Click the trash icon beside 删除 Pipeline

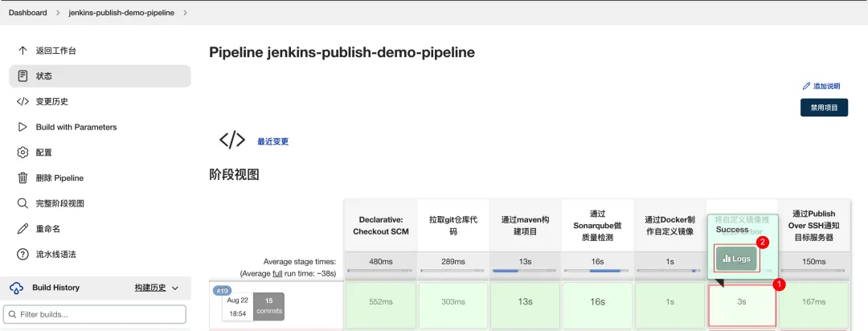[x=23, y=178]
